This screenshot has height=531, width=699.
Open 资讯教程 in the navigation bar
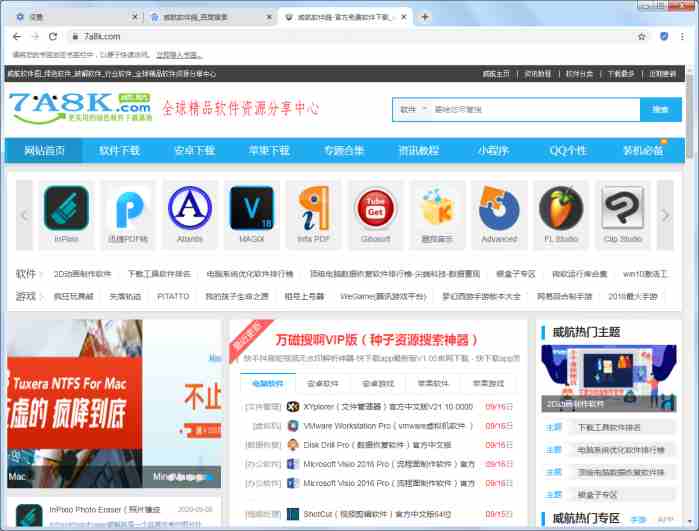419,150
